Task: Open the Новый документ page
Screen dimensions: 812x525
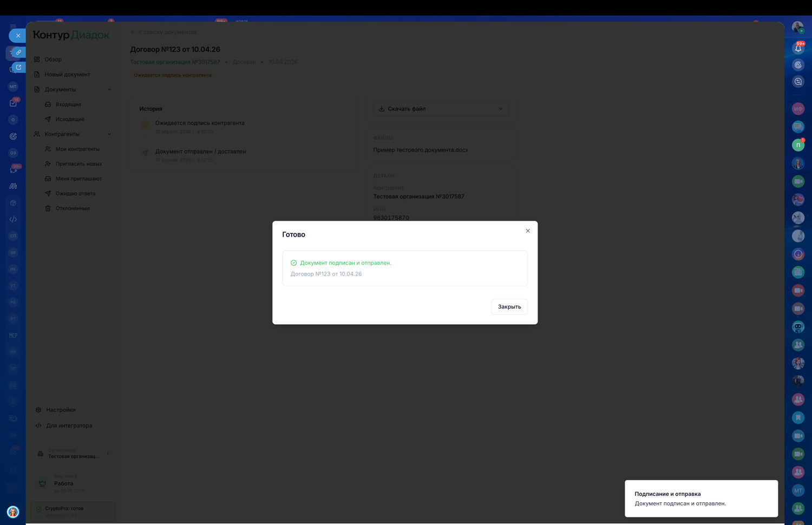Action: (67, 75)
